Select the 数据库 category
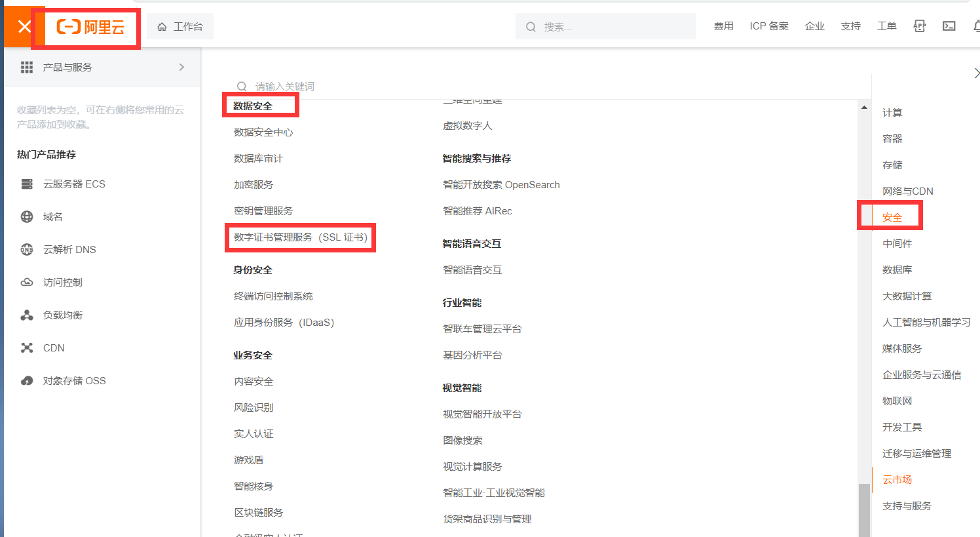The height and width of the screenshot is (537, 980). pos(897,270)
